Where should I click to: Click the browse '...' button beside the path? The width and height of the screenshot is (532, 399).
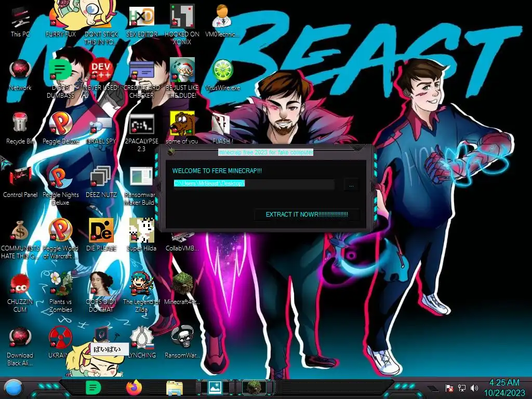coord(351,185)
